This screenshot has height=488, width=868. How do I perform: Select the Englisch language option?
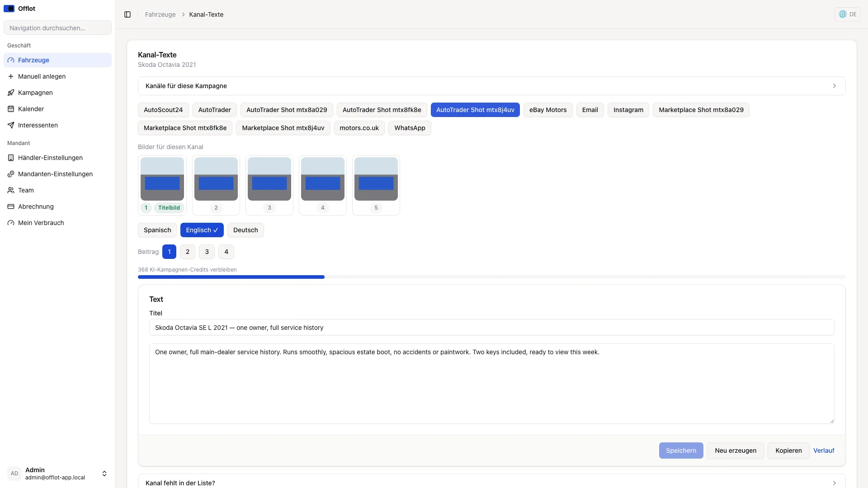click(x=202, y=230)
